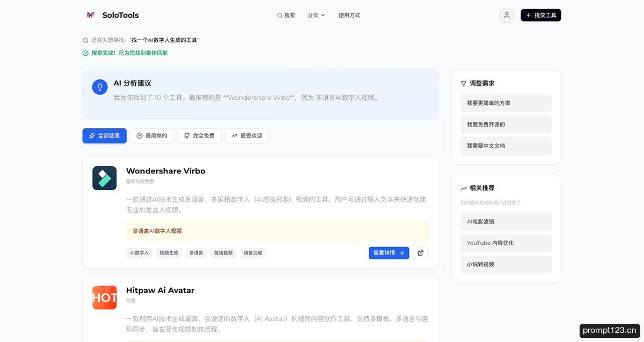Screen dimensions: 644x342
Task: Open the AI电影滤镜 recommendation
Action: (x=506, y=222)
